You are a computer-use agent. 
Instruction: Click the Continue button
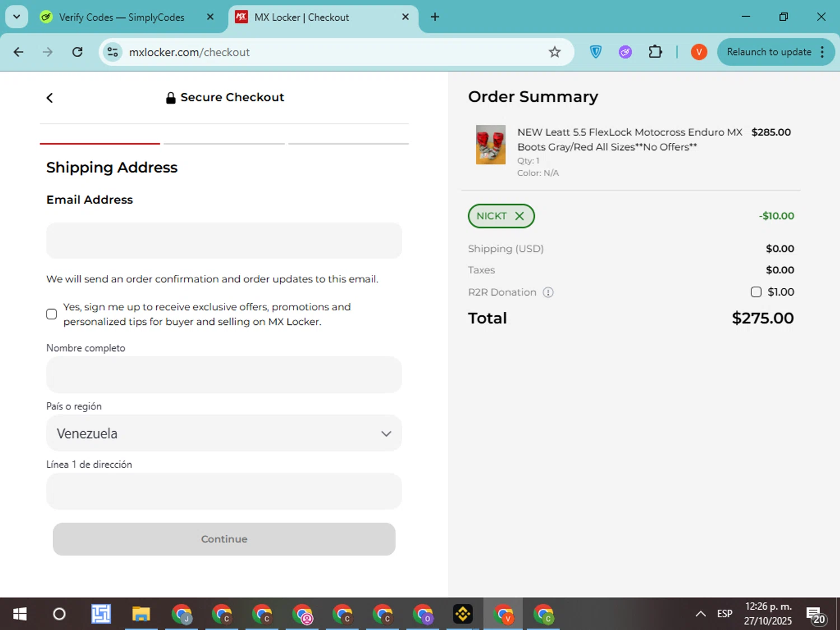coord(224,539)
